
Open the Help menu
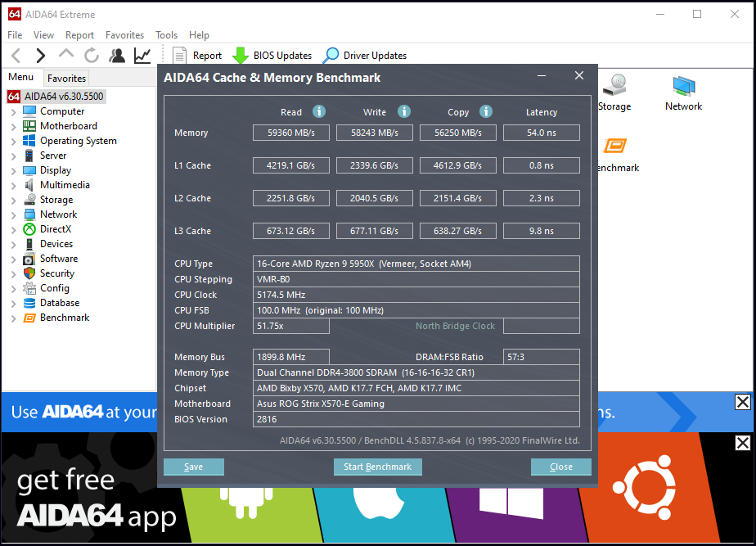coord(199,34)
